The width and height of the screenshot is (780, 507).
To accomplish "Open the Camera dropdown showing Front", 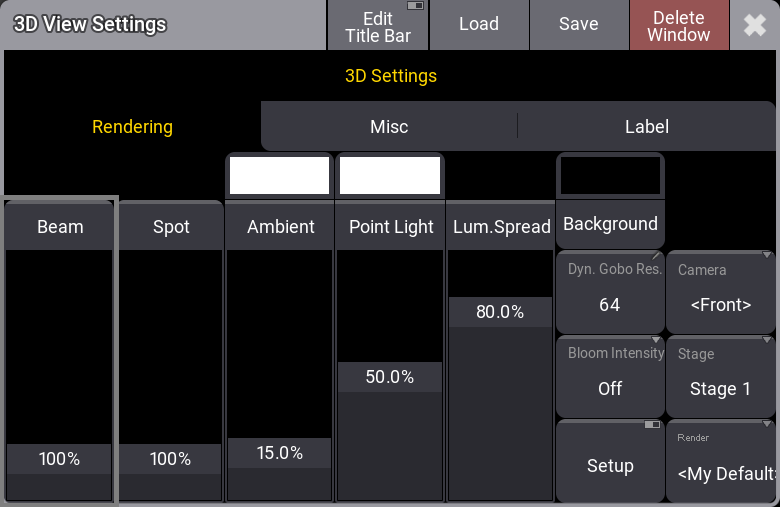I will [x=721, y=292].
